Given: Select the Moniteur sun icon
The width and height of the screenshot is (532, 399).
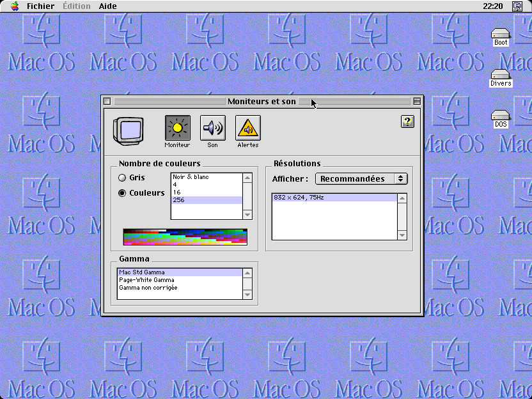Looking at the screenshot, I should pyautogui.click(x=178, y=128).
